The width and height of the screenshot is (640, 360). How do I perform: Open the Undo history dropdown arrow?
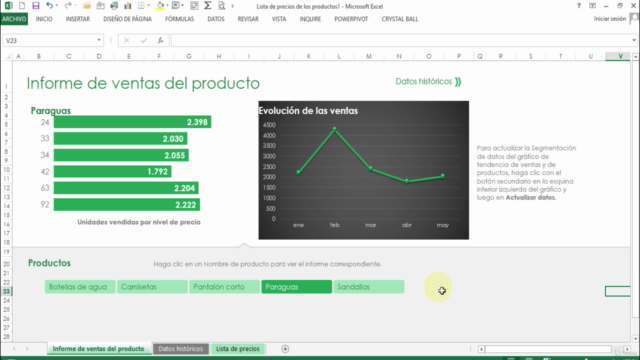coord(57,6)
